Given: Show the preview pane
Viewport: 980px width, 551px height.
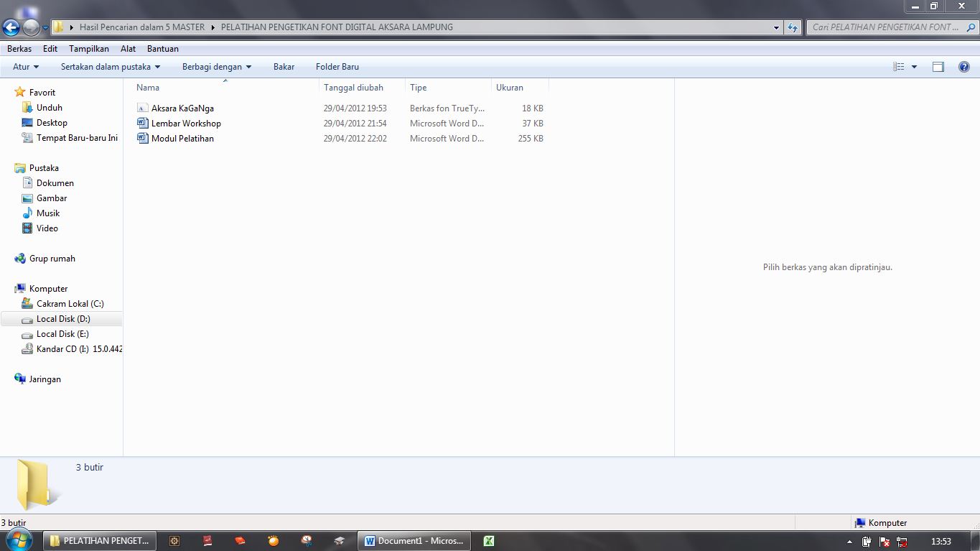Looking at the screenshot, I should (x=938, y=66).
